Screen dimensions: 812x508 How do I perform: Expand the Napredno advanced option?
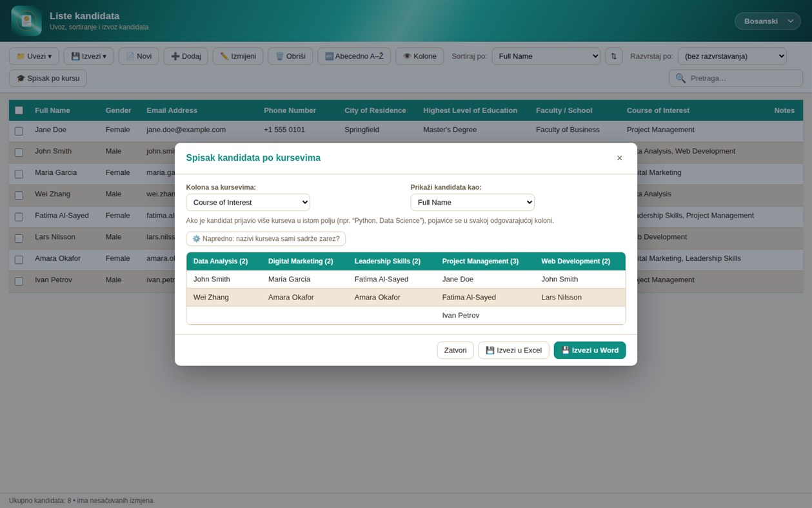click(266, 239)
